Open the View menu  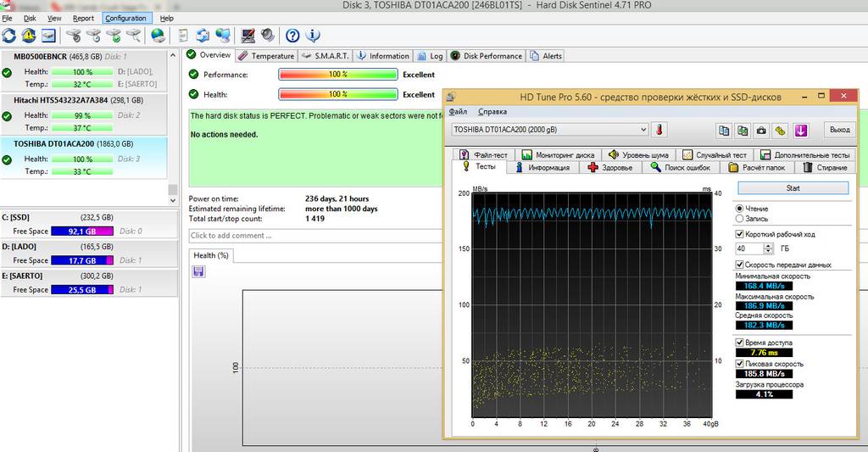54,19
